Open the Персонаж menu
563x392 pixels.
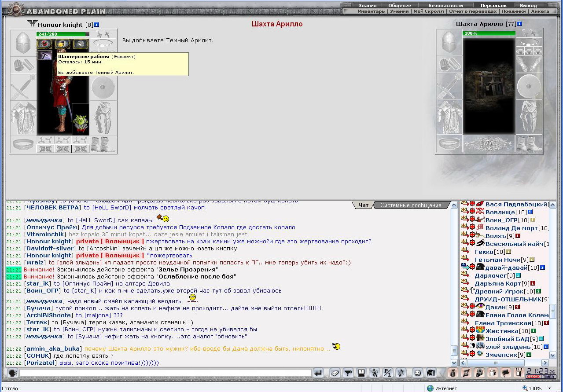493,5
